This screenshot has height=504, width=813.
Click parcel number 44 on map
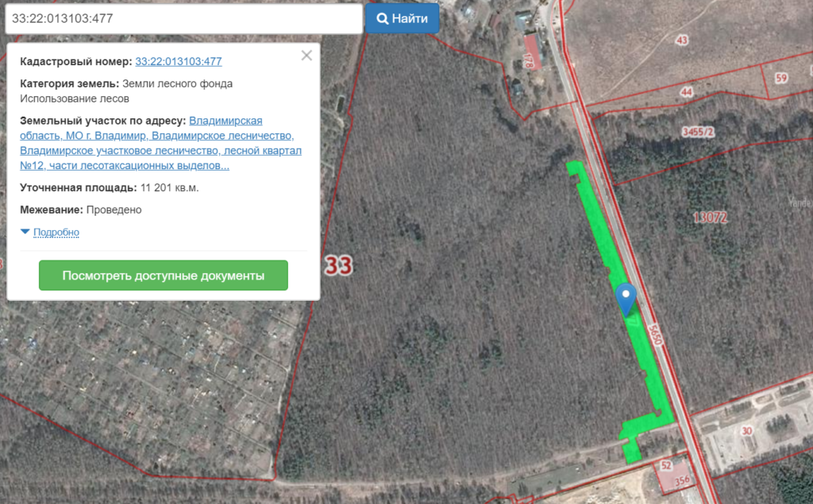coord(687,92)
